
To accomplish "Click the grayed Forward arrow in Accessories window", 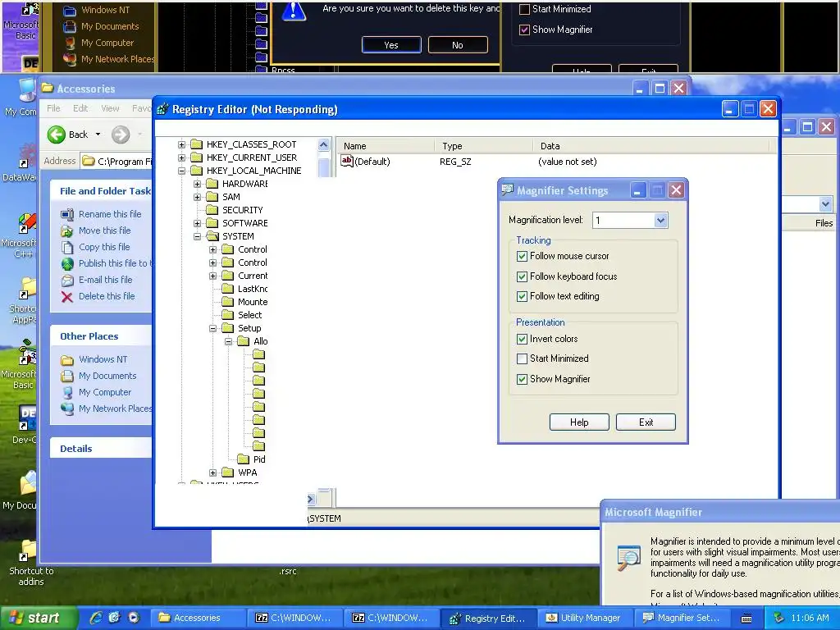I will [x=121, y=135].
